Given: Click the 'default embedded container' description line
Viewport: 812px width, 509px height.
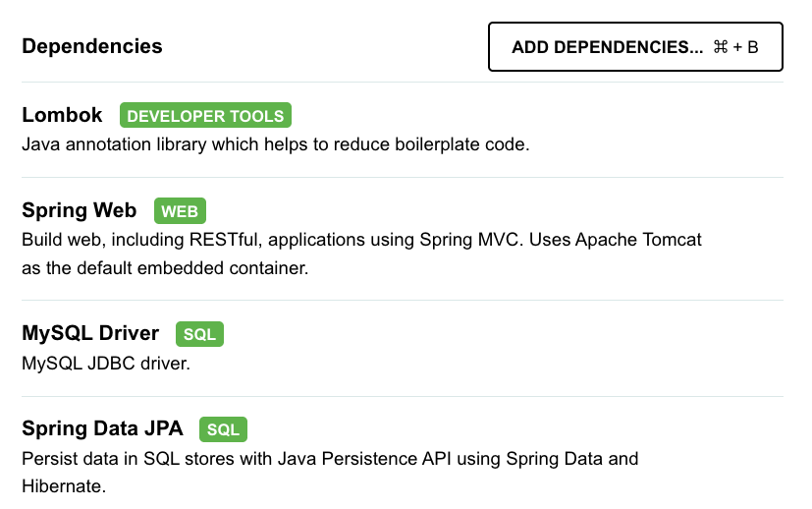Looking at the screenshot, I should (x=165, y=268).
